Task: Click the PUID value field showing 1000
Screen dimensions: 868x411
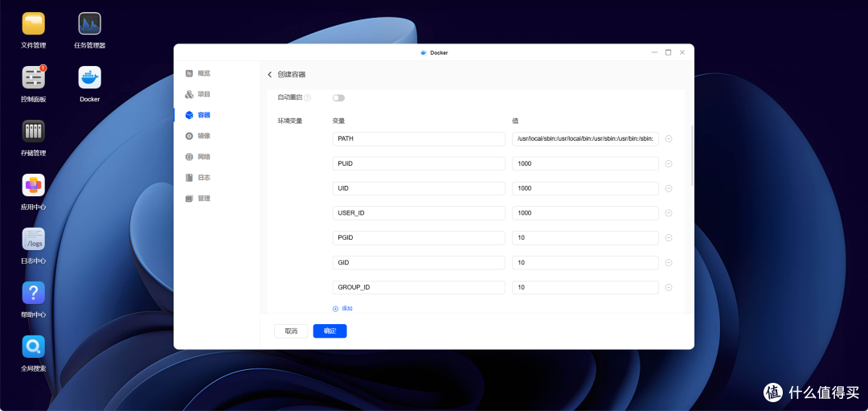Action: pos(585,163)
